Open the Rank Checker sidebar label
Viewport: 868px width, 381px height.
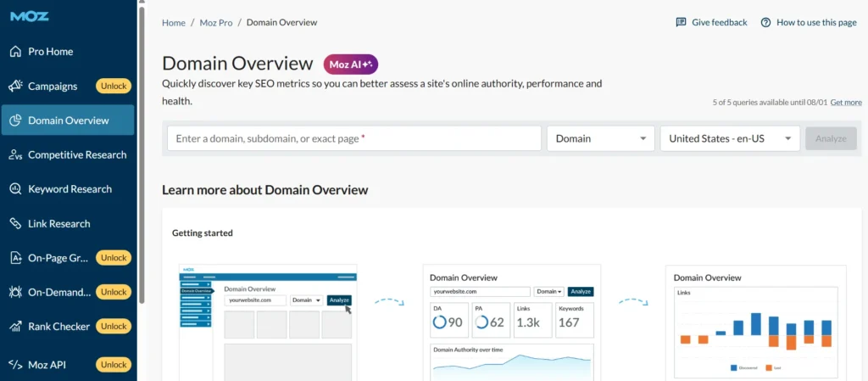58,326
